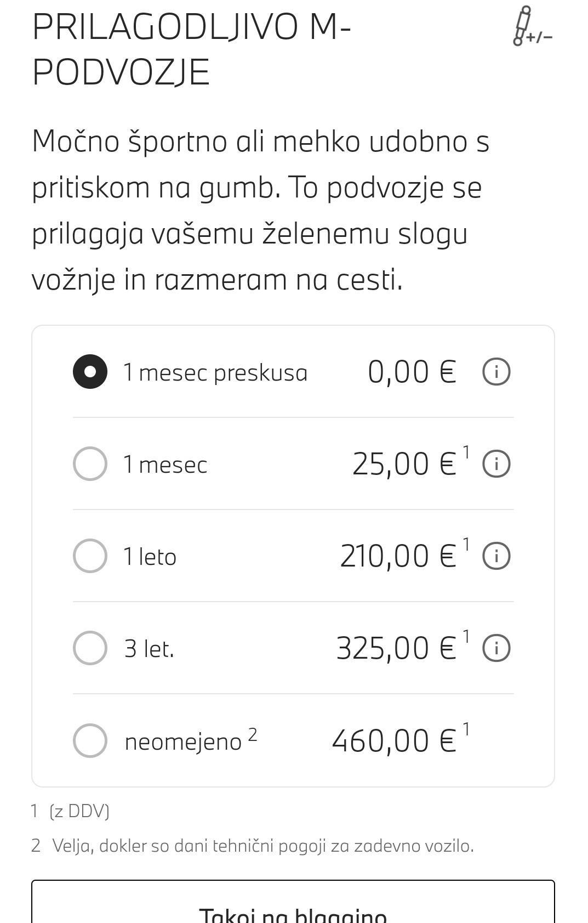588x923 pixels.
Task: Click the (z DDV) footnote text
Action: point(79,811)
